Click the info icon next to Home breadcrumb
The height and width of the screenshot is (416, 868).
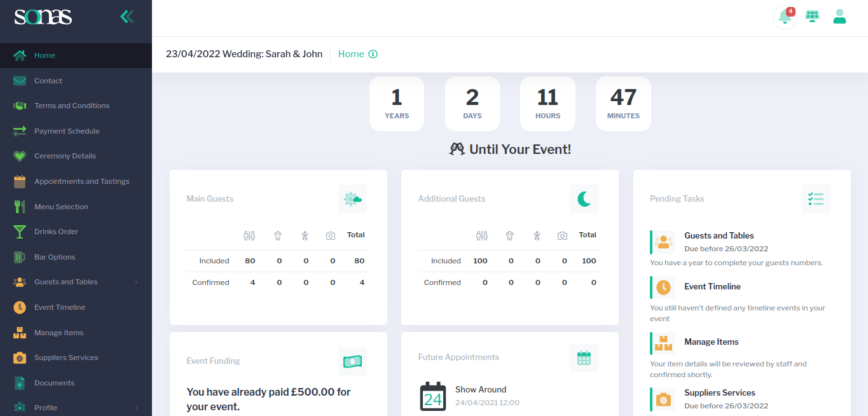click(373, 54)
